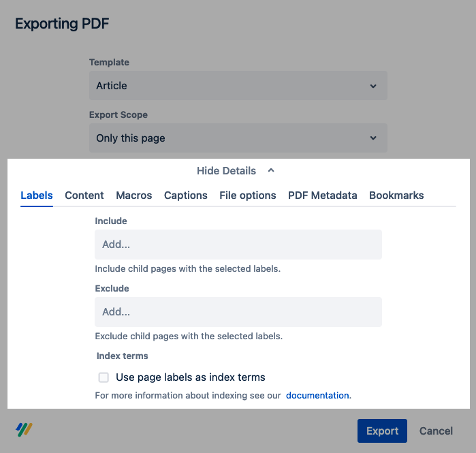Switch to the Content tab
The image size is (476, 453).
tap(84, 196)
